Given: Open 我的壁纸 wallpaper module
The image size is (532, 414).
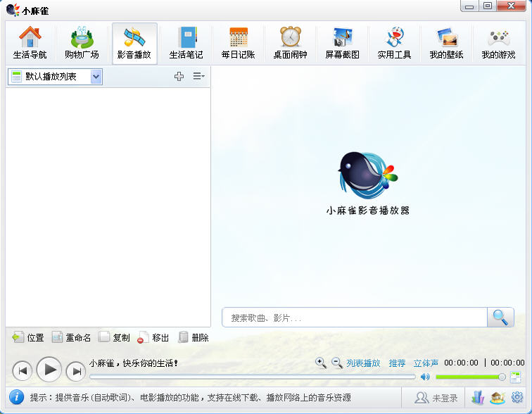Looking at the screenshot, I should 446,43.
